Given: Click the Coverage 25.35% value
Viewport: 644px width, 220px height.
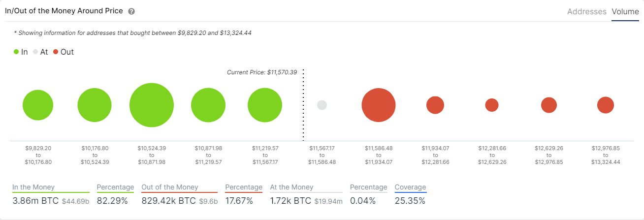Looking at the screenshot, I should point(410,201).
